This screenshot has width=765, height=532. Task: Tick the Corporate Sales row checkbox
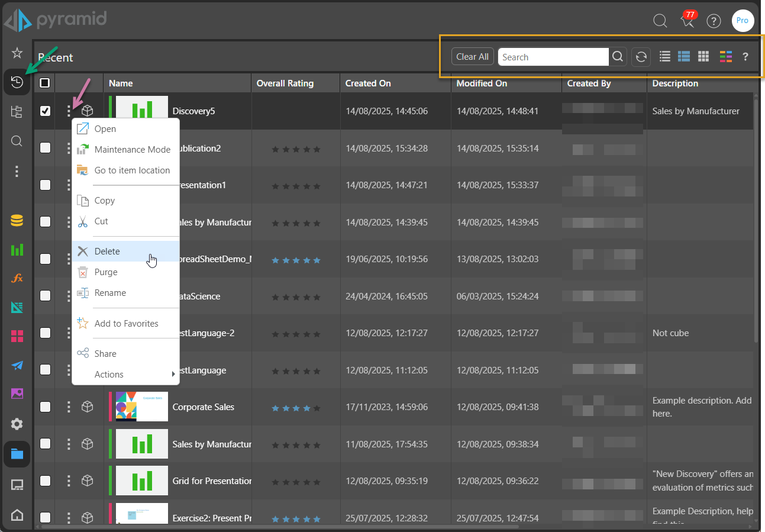tap(45, 407)
